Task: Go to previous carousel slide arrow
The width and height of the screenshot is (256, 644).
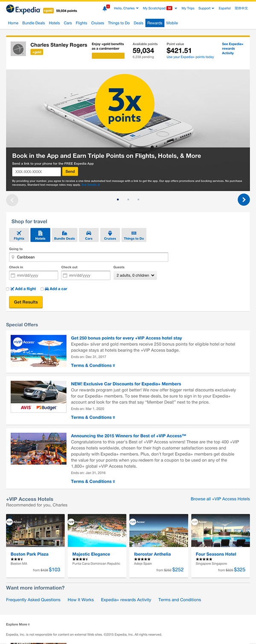Action: [12, 199]
